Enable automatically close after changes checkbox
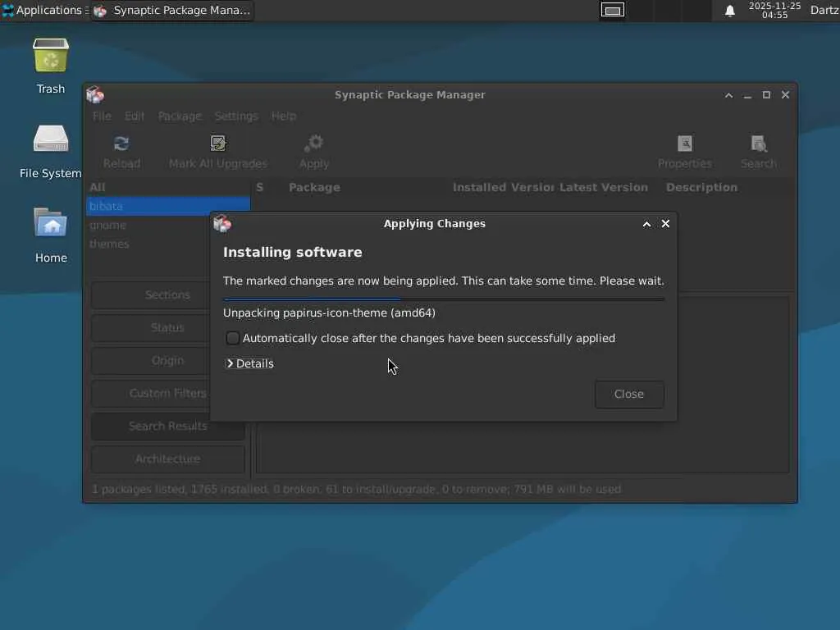This screenshot has height=630, width=840. (232, 338)
